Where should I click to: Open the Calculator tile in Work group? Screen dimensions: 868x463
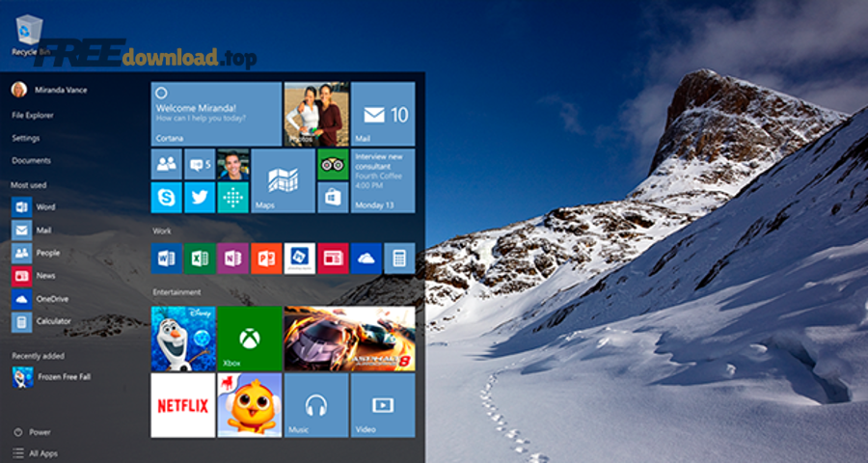(399, 259)
